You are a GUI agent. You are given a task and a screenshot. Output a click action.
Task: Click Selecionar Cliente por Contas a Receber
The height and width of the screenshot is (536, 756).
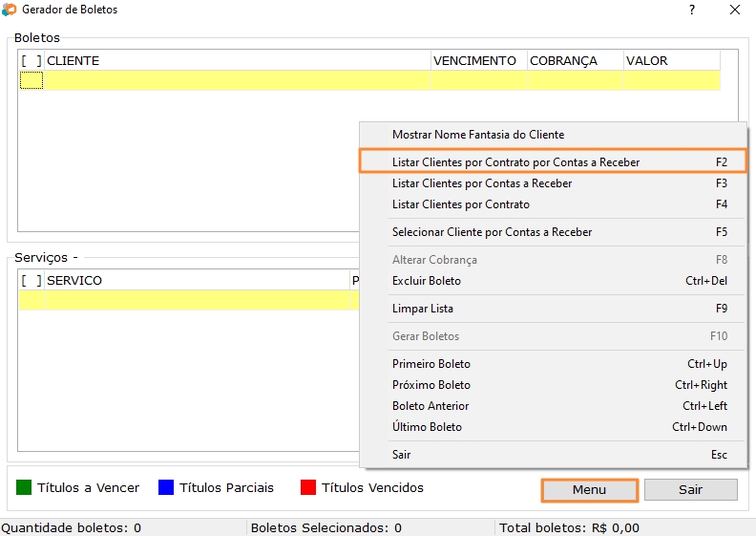pyautogui.click(x=492, y=232)
